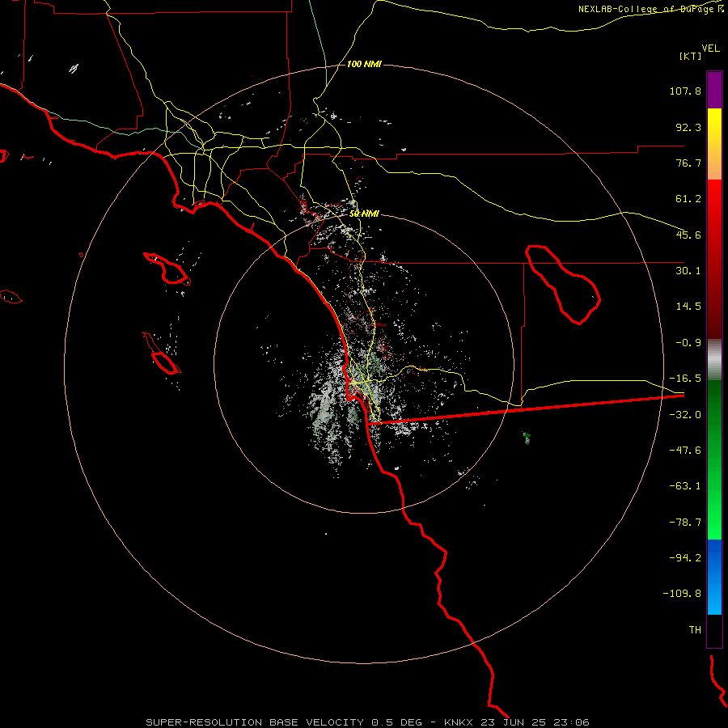Select the 107.8 legend value

[685, 91]
